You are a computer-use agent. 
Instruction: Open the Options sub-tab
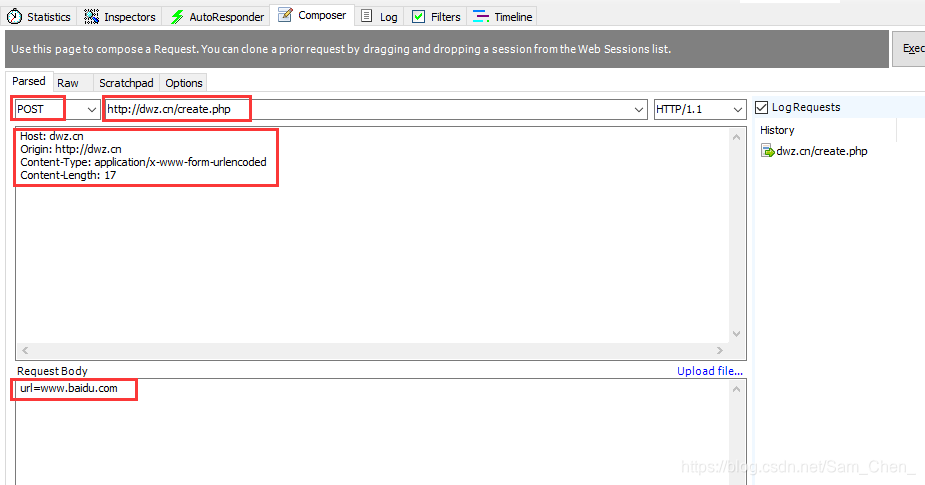pyautogui.click(x=184, y=83)
